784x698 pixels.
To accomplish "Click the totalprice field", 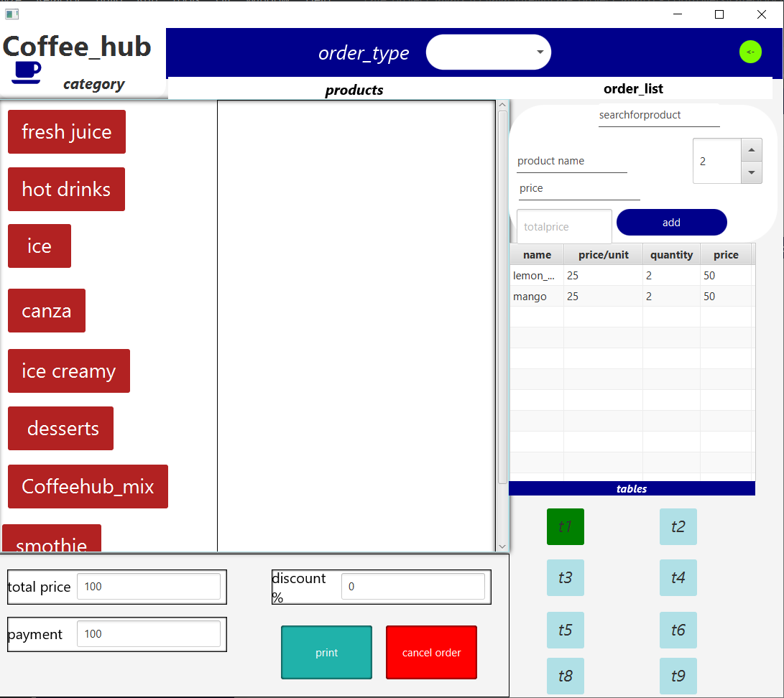I will [x=565, y=226].
